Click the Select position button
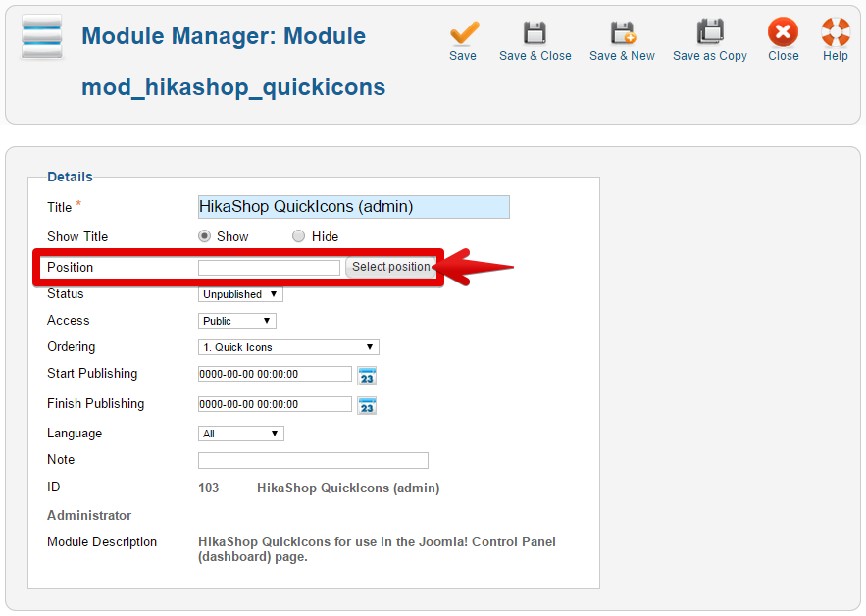 pos(391,267)
